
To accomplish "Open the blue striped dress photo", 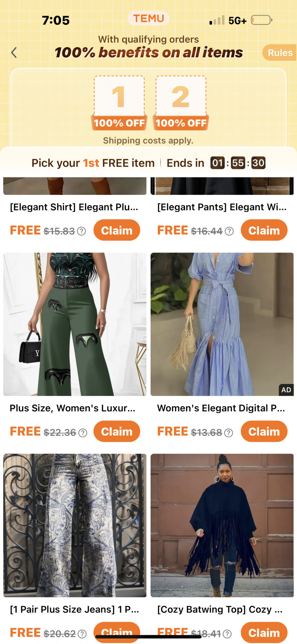I will [222, 324].
